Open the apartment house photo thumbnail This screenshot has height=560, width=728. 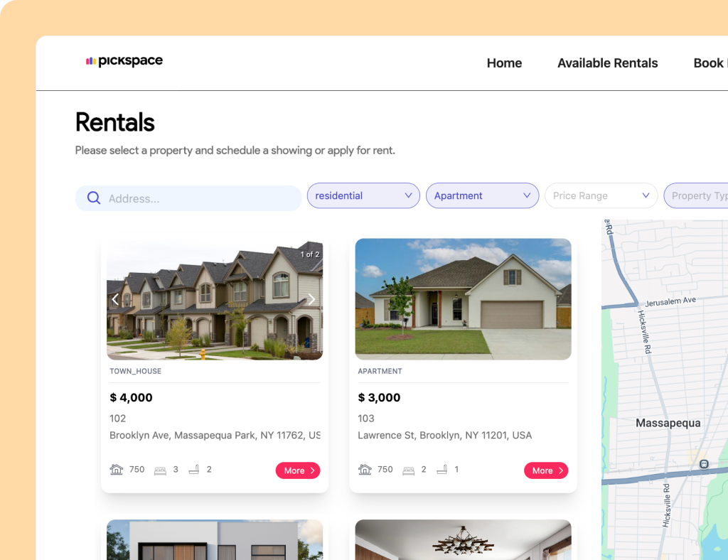463,299
